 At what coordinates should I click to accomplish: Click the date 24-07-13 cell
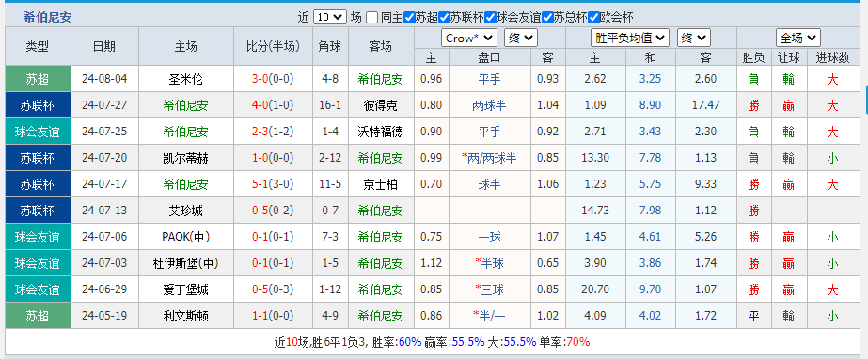(104, 211)
